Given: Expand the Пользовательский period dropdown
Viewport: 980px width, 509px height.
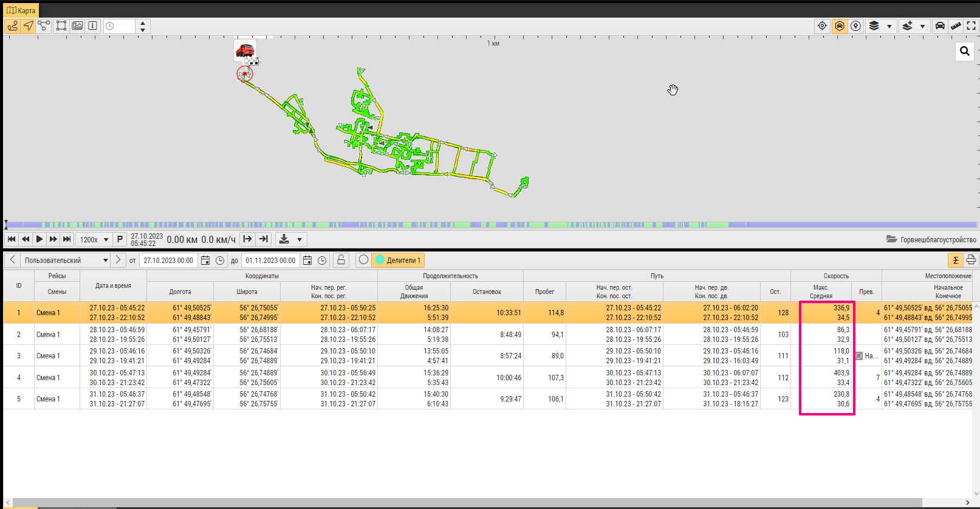Looking at the screenshot, I should 105,261.
